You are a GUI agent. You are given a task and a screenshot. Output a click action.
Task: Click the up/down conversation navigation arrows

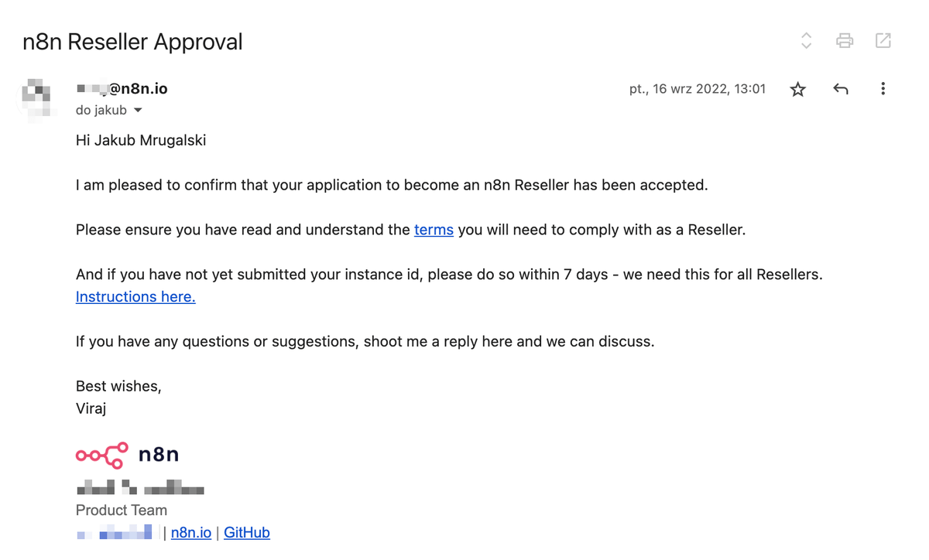tap(806, 41)
